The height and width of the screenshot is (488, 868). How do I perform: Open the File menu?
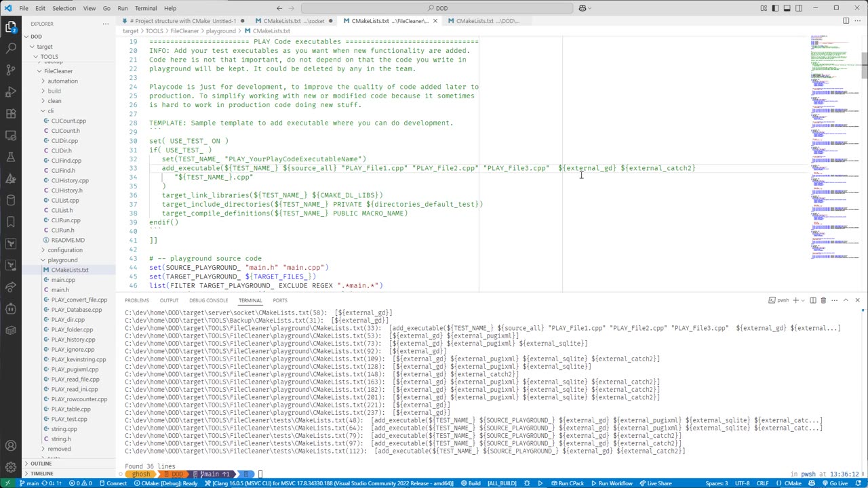pyautogui.click(x=24, y=8)
